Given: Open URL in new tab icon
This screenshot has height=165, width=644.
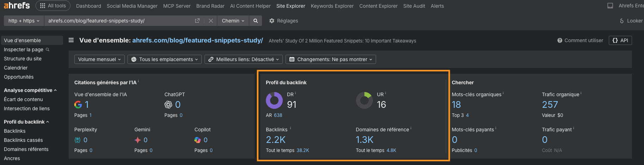Looking at the screenshot, I should [x=197, y=21].
